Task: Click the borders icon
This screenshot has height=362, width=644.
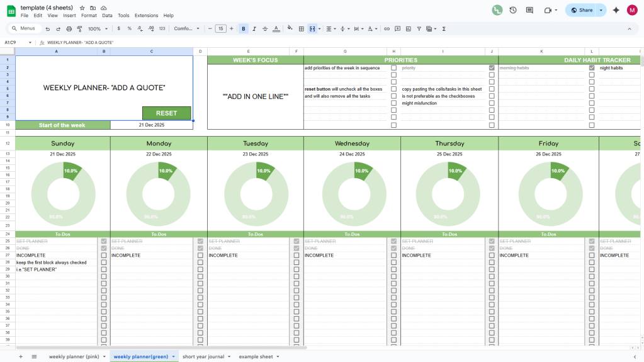Action: click(x=302, y=29)
